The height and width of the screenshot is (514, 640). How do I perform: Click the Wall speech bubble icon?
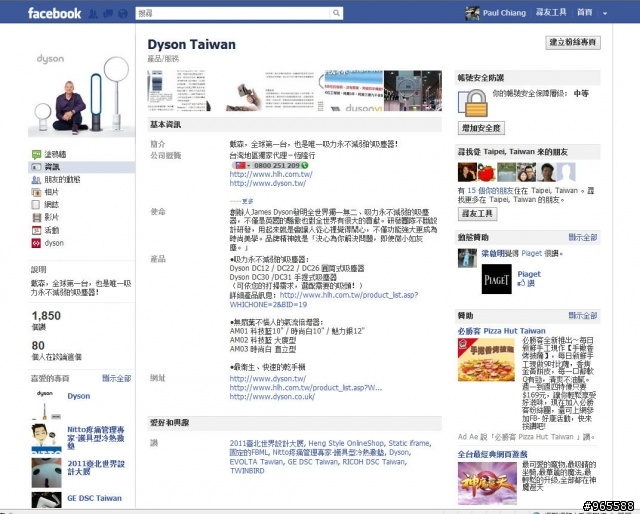36,154
